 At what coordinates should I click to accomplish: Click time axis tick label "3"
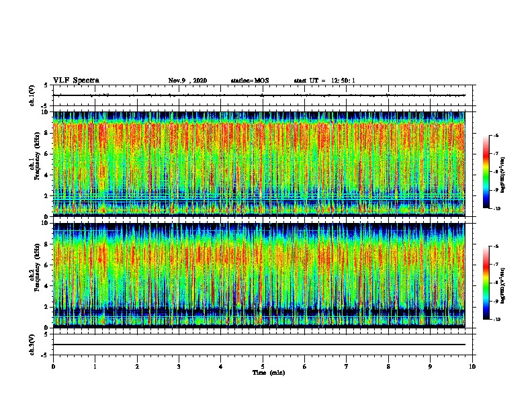pyautogui.click(x=179, y=367)
